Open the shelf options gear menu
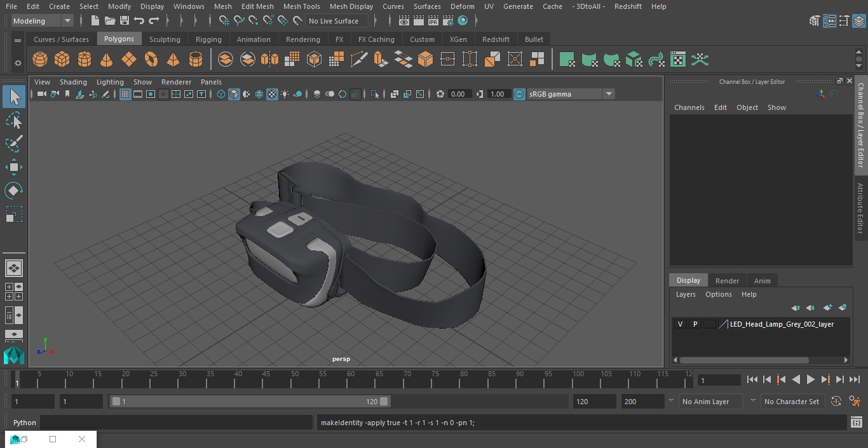Screen dimensions: 868x448 coord(18,63)
